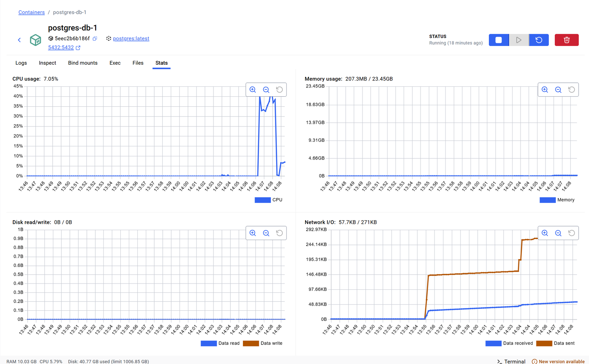The width and height of the screenshot is (589, 364).
Task: Go back using the left chevron arrow
Action: 20,40
